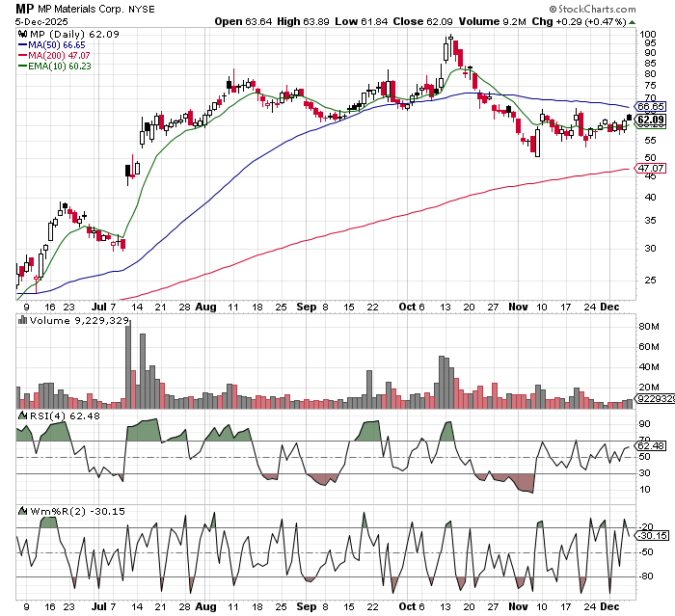675x616 pixels.
Task: Click the Aug label on bottom date axis
Action: coord(205,606)
